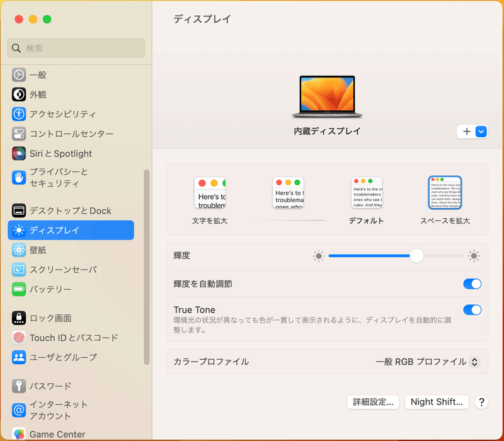Click the パスワード label

50,386
